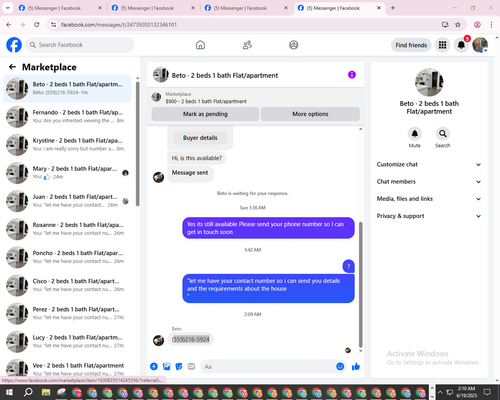Viewport: 500px width, 400px height.
Task: Open the tab search dropdown arrow
Action: [x=7, y=8]
